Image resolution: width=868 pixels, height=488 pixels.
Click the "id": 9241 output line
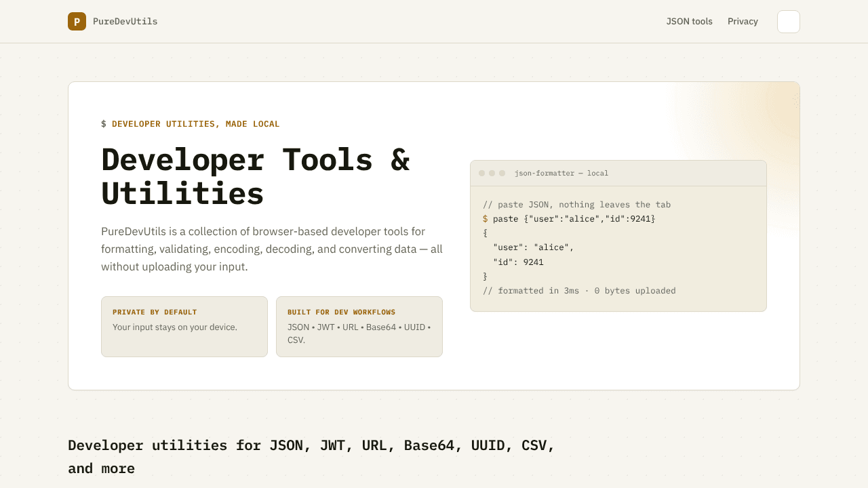click(x=518, y=262)
